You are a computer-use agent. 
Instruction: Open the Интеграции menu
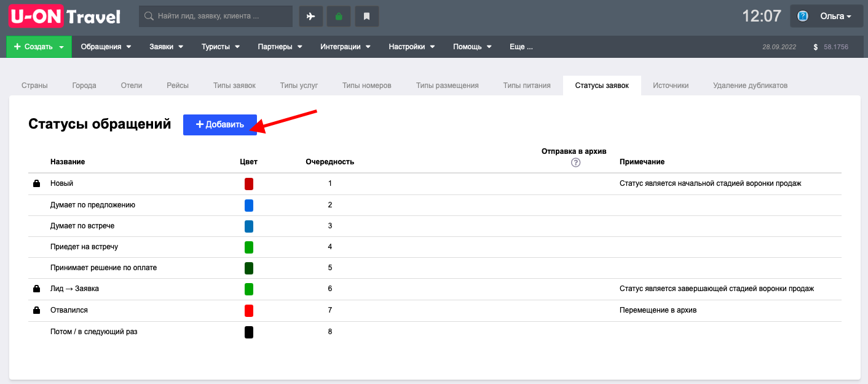point(345,47)
